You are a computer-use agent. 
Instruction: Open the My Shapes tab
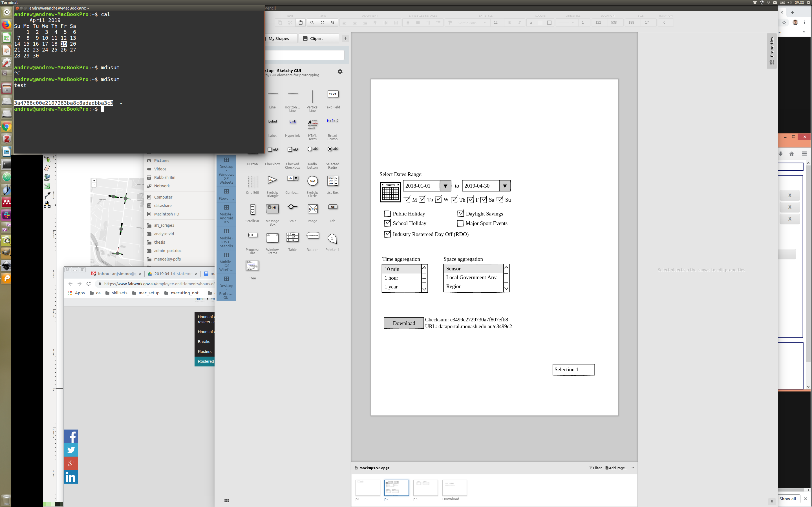click(279, 39)
